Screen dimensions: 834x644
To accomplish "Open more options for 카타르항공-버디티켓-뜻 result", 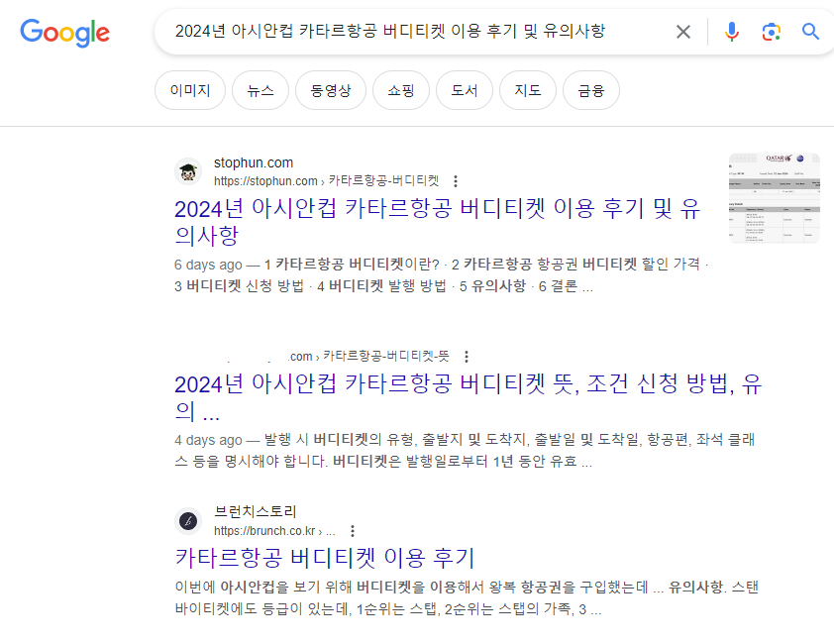I will 467,356.
